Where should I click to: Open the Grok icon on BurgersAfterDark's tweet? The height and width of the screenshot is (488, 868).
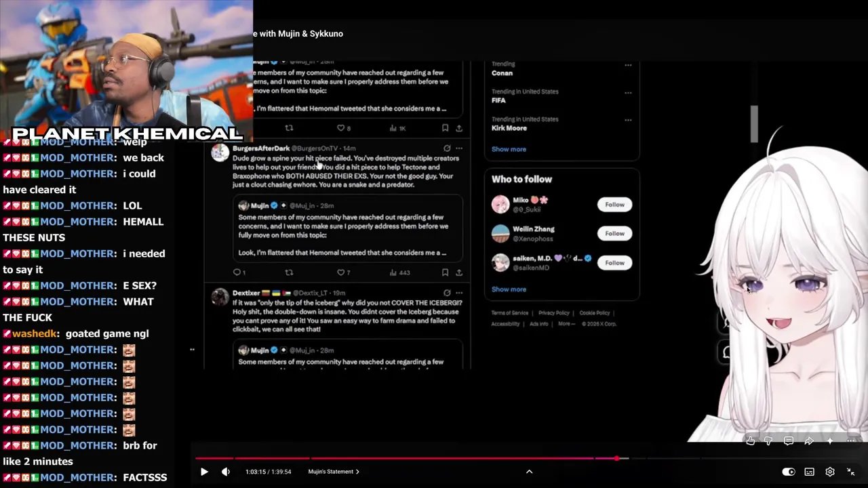447,148
